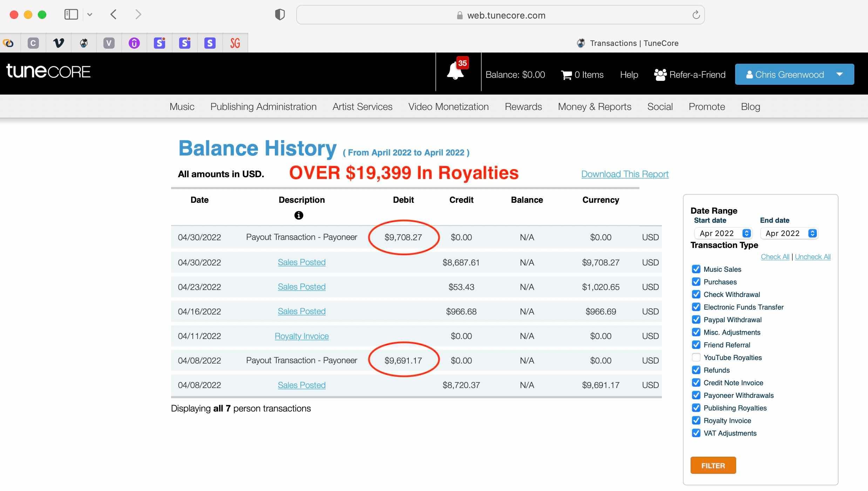868x491 pixels.
Task: Click the description info icon
Action: [x=299, y=215]
